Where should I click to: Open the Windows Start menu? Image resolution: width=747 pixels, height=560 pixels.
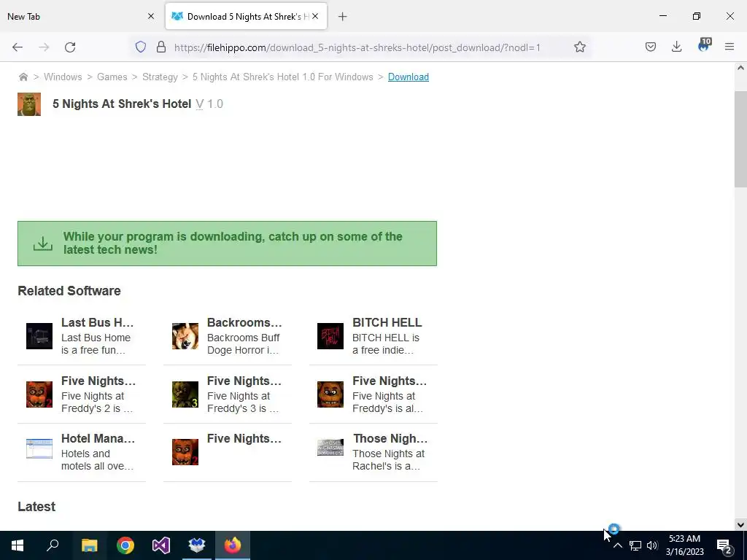tap(18, 545)
